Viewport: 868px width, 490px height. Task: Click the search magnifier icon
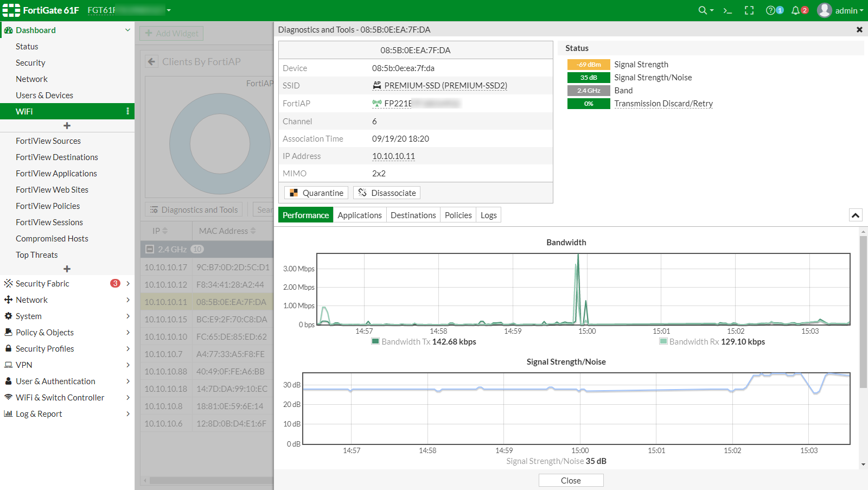(x=703, y=10)
